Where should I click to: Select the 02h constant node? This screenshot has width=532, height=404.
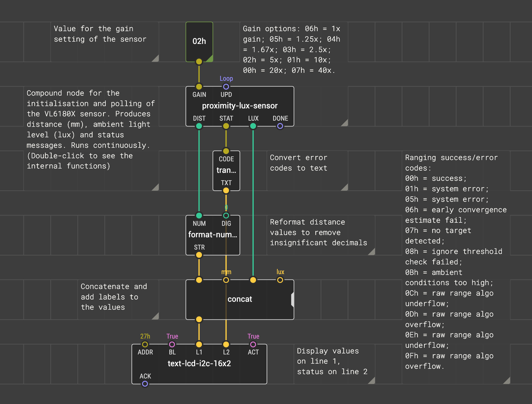pyautogui.click(x=199, y=41)
